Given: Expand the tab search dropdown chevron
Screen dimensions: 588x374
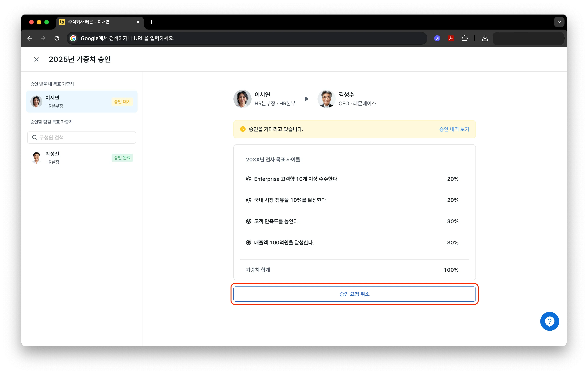Looking at the screenshot, I should [x=559, y=22].
